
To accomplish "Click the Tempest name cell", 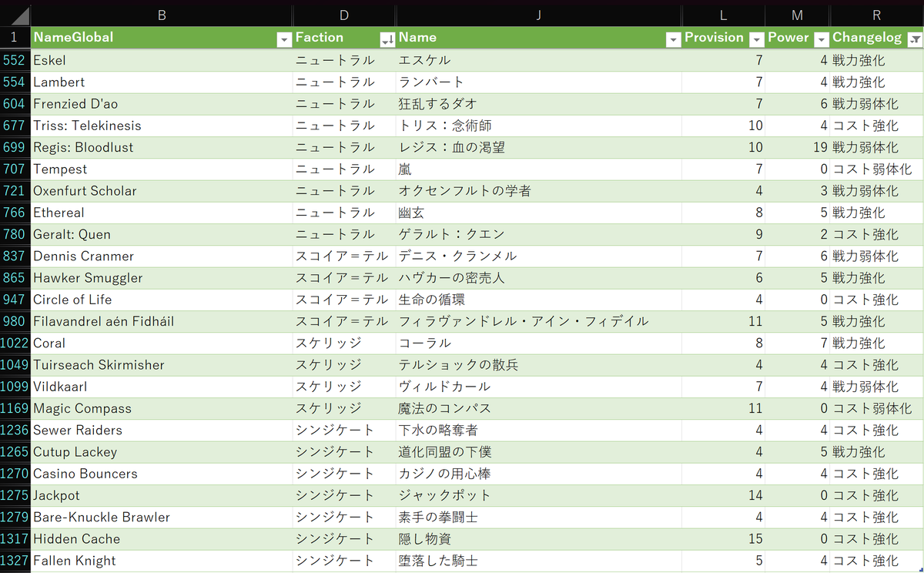I will pyautogui.click(x=162, y=169).
